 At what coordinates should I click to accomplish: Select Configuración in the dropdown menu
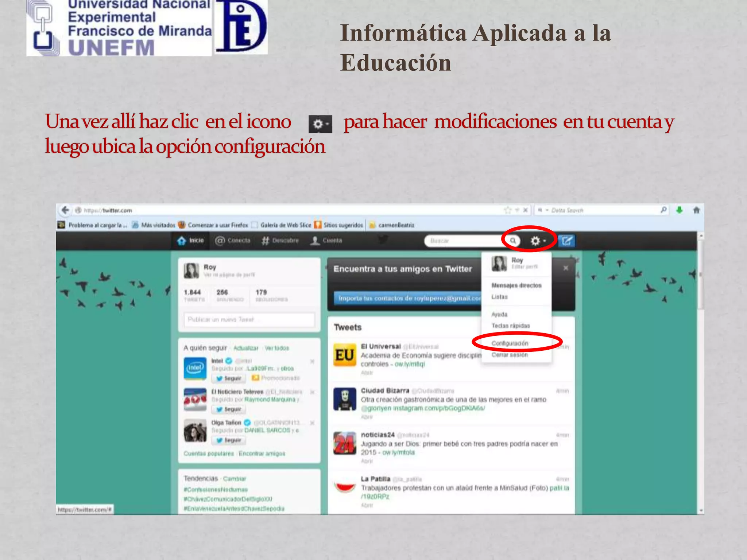tap(510, 343)
